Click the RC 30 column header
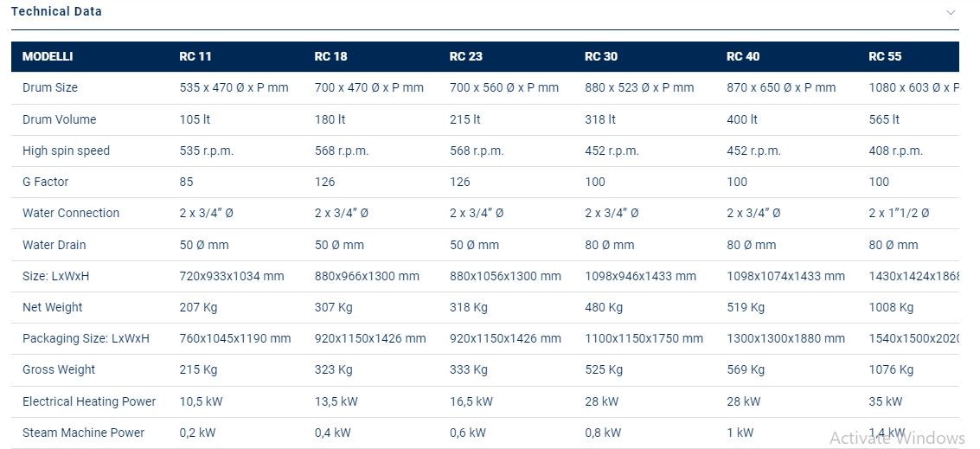The image size is (980, 449). coord(601,56)
